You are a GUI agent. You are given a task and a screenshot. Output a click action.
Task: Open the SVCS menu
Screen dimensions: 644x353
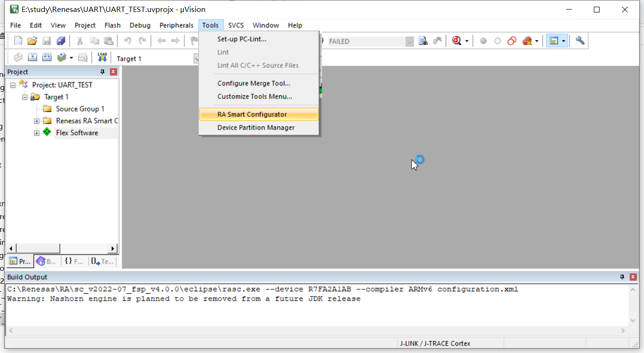pyautogui.click(x=236, y=25)
